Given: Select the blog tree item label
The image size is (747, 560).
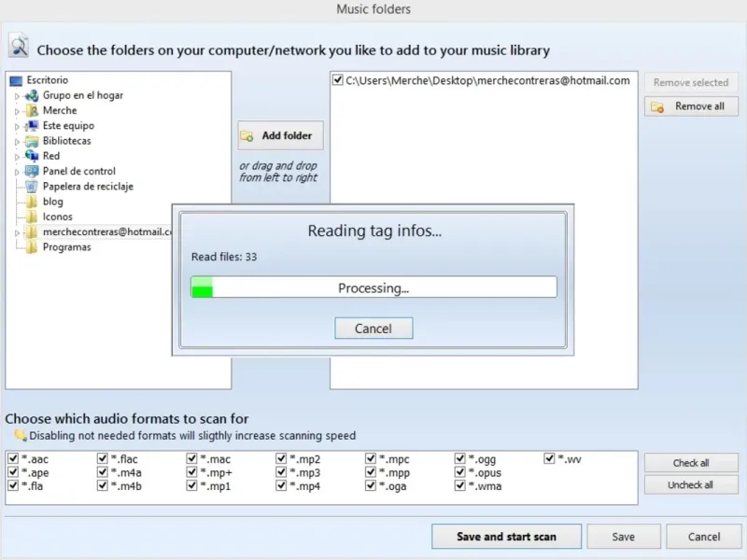Looking at the screenshot, I should coord(53,202).
